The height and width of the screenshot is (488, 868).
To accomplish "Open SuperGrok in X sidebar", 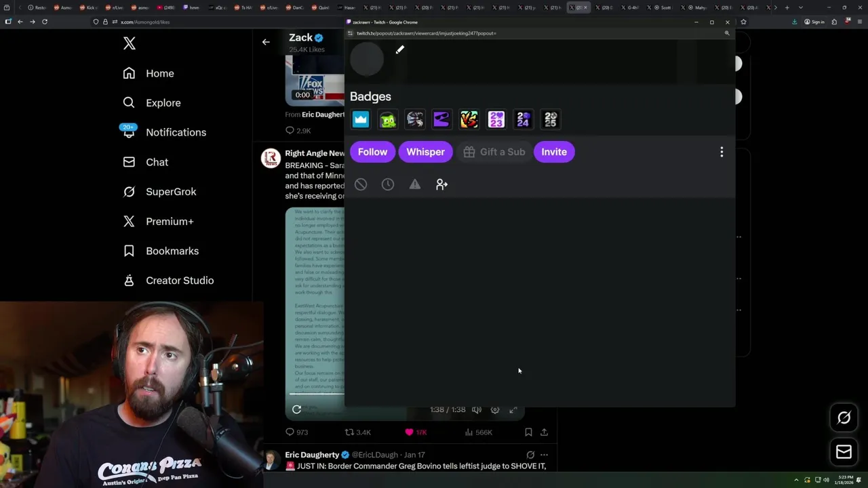I will coord(160,192).
